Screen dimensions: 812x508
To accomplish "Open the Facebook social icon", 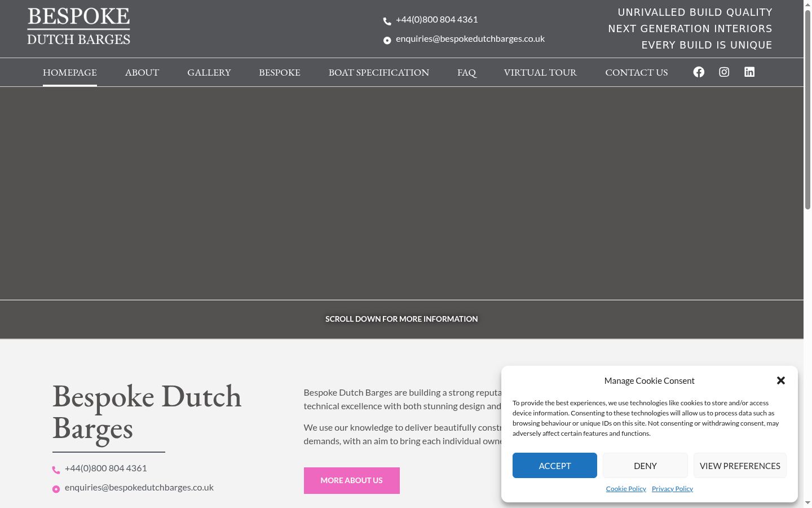I will (x=699, y=72).
